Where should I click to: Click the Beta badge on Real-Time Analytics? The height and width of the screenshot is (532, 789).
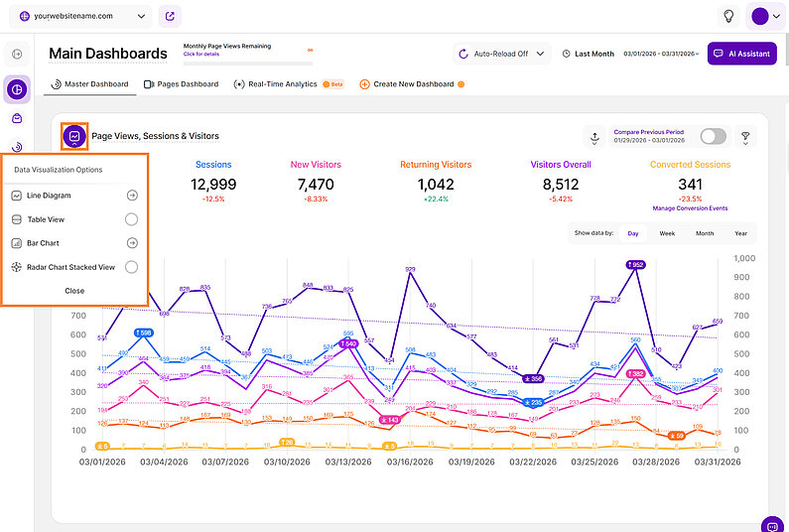click(333, 84)
